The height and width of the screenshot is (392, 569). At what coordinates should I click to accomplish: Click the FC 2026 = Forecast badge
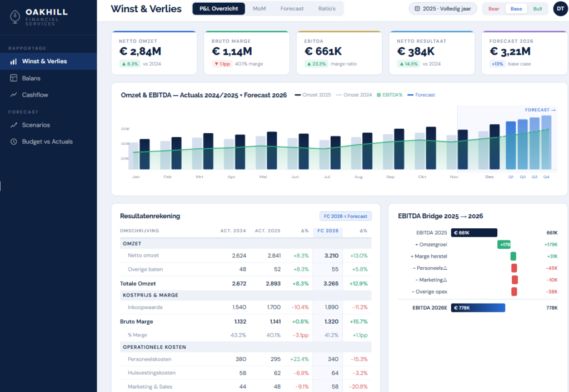(345, 216)
